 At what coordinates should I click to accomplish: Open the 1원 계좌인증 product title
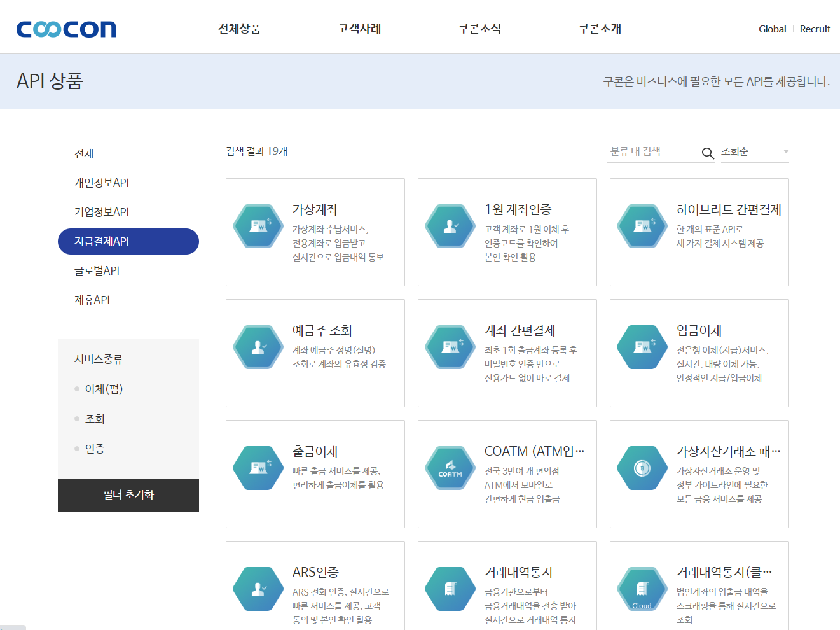click(x=518, y=209)
